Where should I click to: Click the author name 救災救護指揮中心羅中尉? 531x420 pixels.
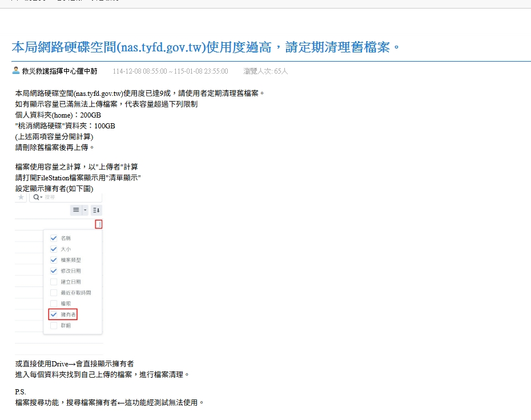[x=59, y=71]
